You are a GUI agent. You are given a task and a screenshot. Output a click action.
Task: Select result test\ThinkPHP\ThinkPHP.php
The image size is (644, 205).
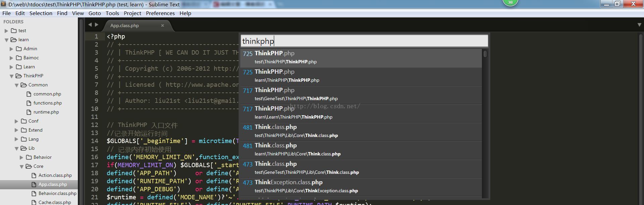click(x=361, y=58)
